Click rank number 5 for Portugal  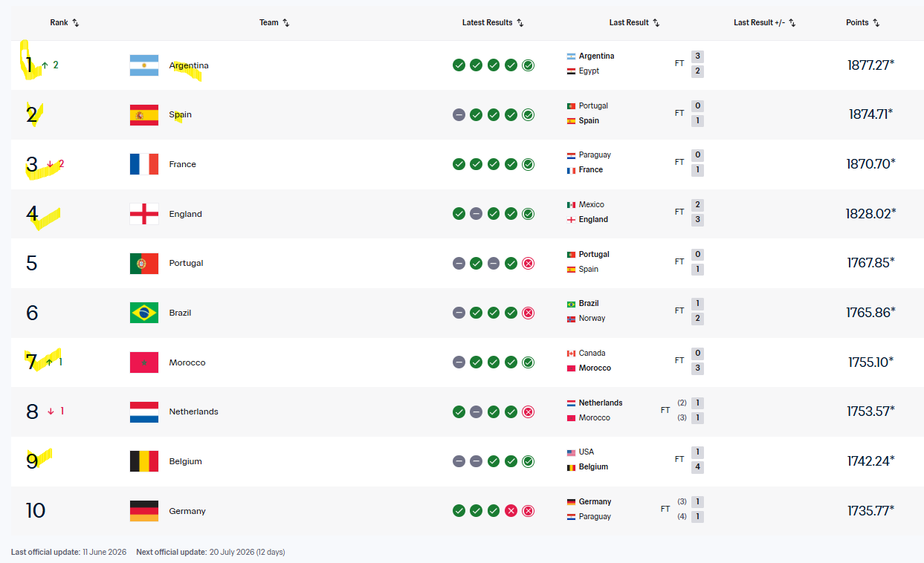[x=31, y=264]
